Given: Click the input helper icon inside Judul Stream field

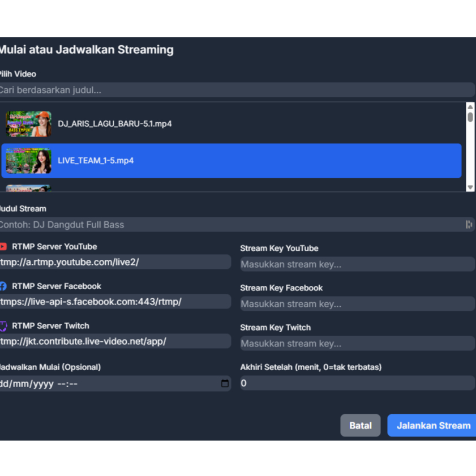Looking at the screenshot, I should pyautogui.click(x=469, y=224).
